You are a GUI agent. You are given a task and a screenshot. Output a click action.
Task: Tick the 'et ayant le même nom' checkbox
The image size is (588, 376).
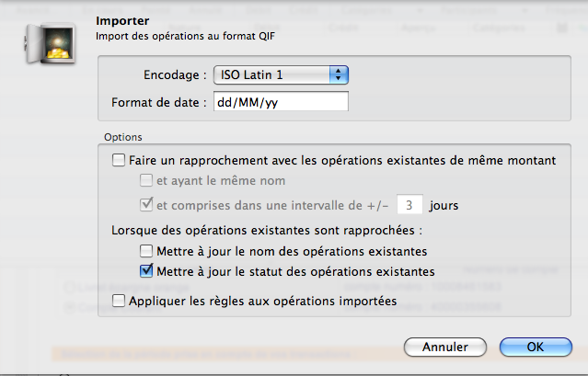tap(146, 180)
